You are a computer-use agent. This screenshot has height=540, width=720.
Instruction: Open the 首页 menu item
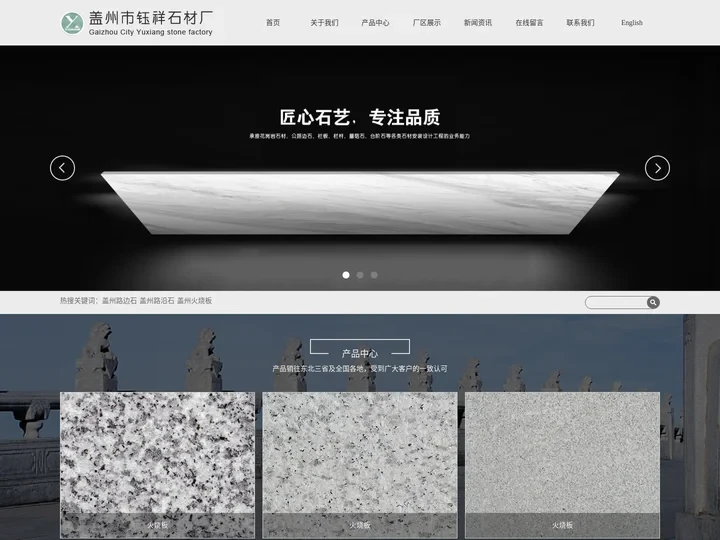click(x=273, y=22)
